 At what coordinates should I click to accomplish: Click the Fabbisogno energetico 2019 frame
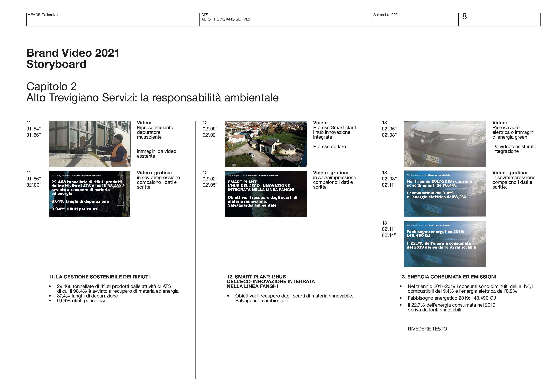[x=445, y=243]
